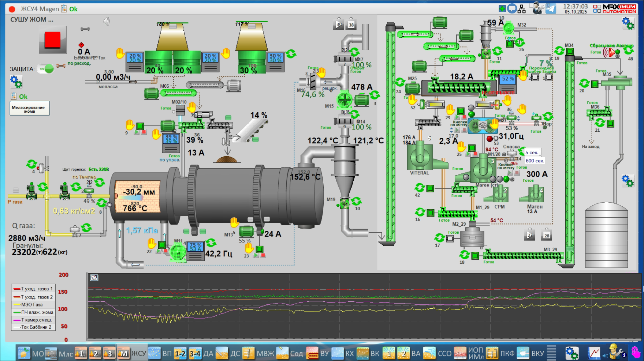The image size is (644, 361).
Task: Open gear settings below ЗАЩИТА switch
Action: point(16,82)
